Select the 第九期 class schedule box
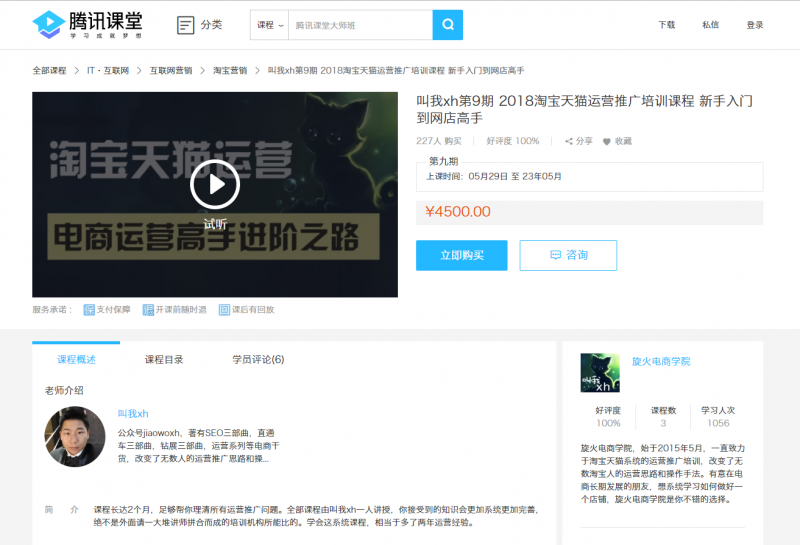 click(x=590, y=177)
